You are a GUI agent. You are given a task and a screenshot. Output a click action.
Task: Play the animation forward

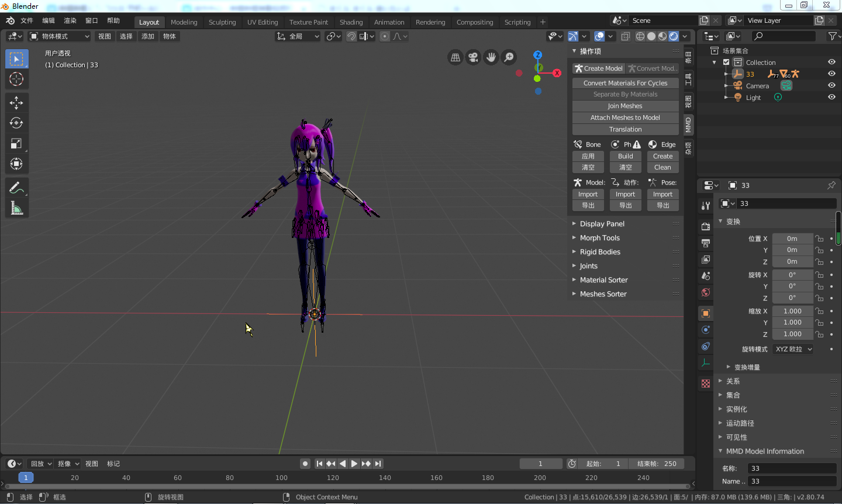[354, 464]
